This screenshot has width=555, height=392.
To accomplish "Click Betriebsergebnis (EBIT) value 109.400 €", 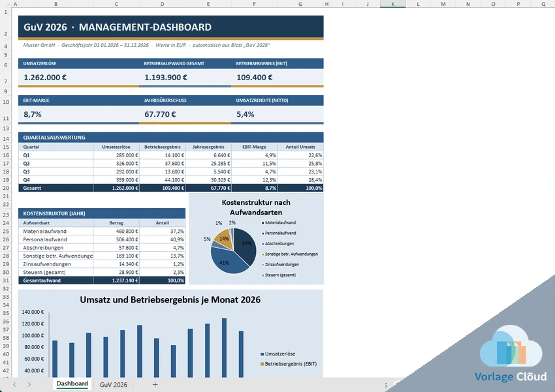I will [x=255, y=78].
